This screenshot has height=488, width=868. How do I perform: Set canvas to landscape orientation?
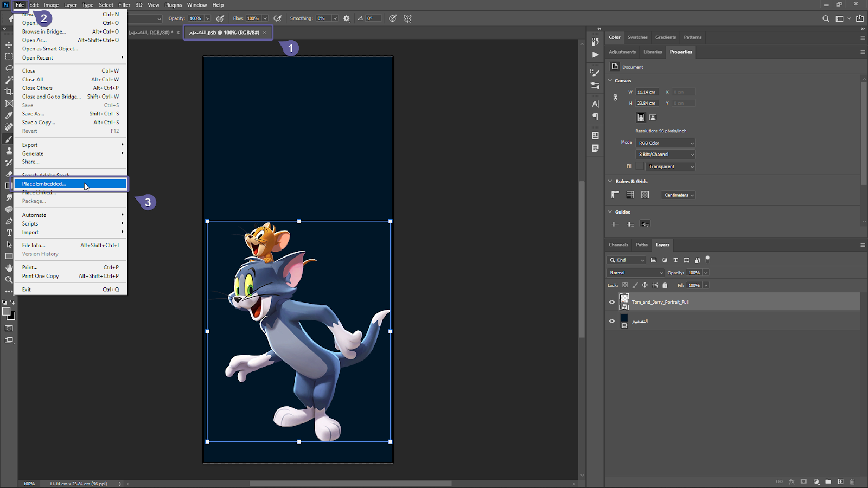[x=653, y=118]
